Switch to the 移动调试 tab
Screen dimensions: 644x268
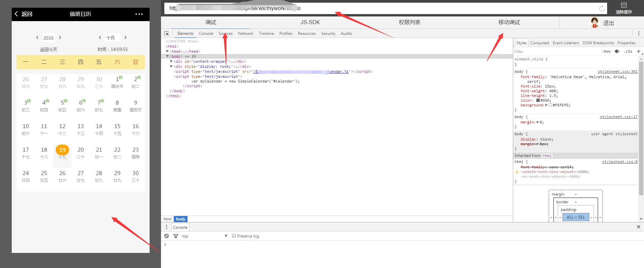(509, 22)
